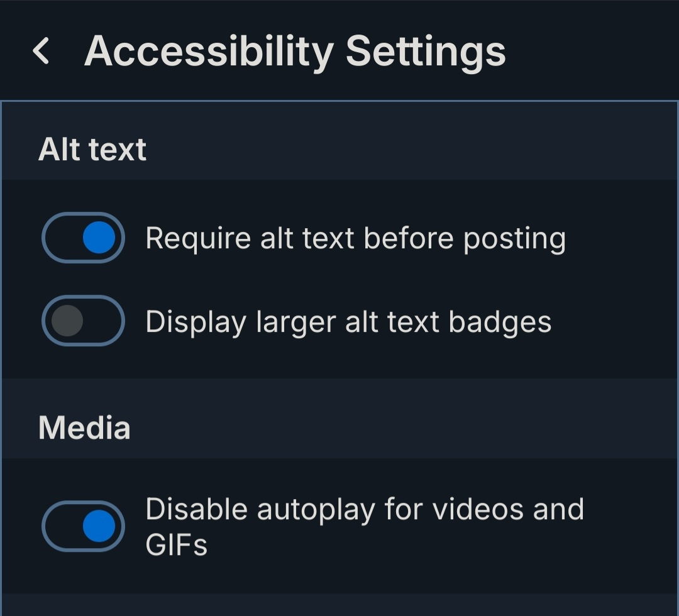Click the Media section heading
Viewport: 679px width, 616px height.
[84, 428]
